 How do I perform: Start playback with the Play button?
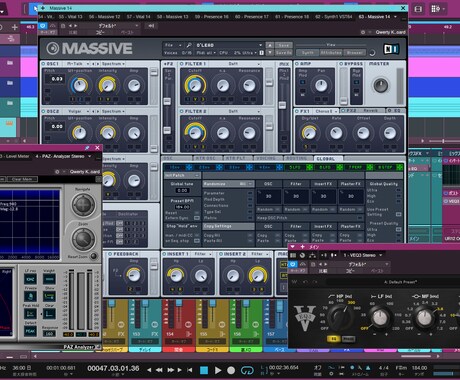point(218,370)
